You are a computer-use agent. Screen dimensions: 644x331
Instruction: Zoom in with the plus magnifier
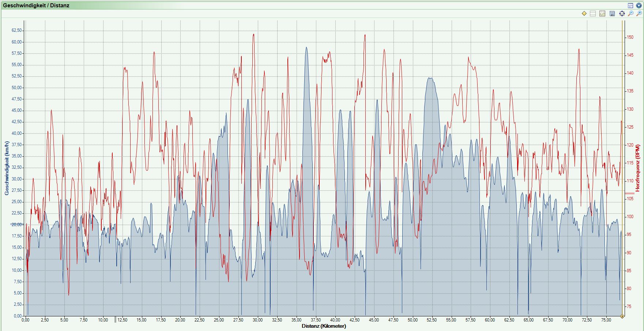tap(639, 14)
